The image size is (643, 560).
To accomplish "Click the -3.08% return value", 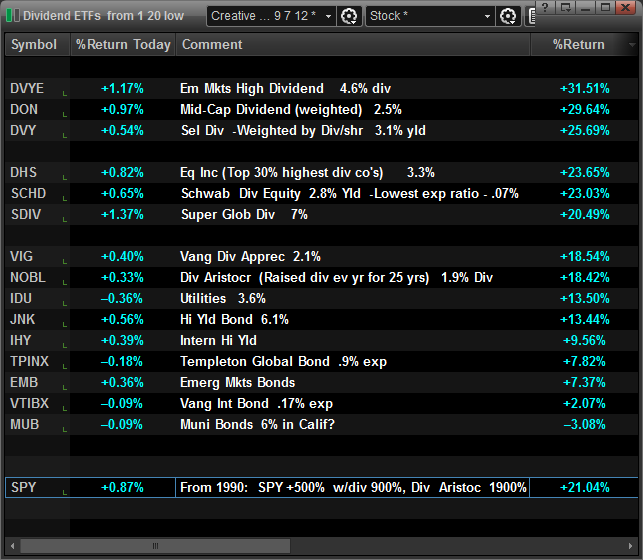I will [x=585, y=424].
